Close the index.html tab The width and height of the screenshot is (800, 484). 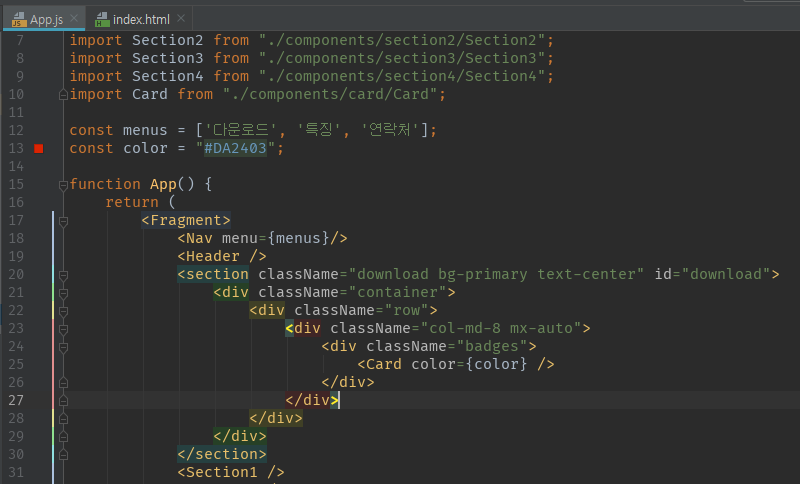181,18
